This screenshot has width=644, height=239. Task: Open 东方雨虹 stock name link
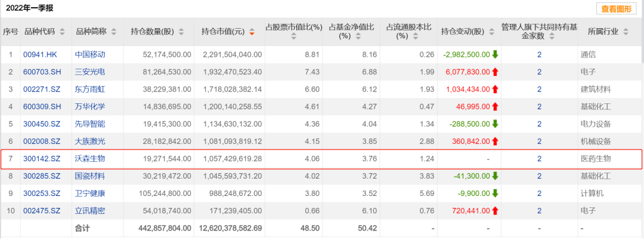click(x=90, y=89)
